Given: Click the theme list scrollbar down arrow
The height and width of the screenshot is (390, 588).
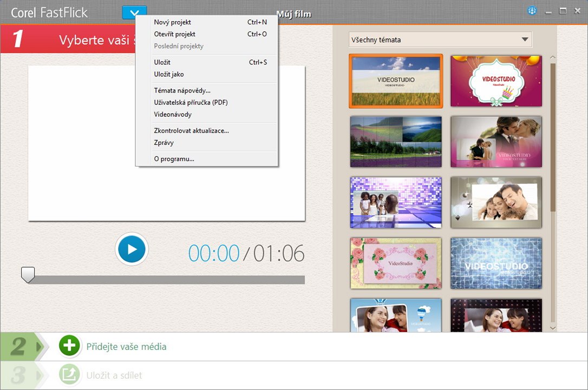Looking at the screenshot, I should click(552, 327).
